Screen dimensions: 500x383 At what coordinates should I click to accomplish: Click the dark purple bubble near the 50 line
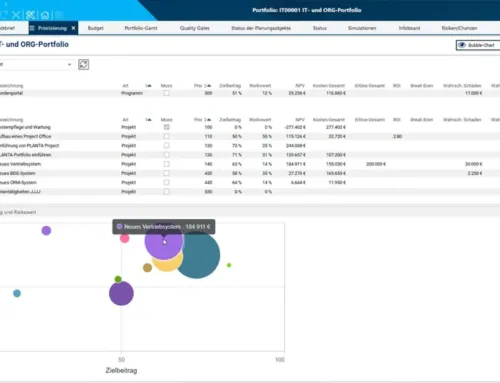(x=121, y=293)
